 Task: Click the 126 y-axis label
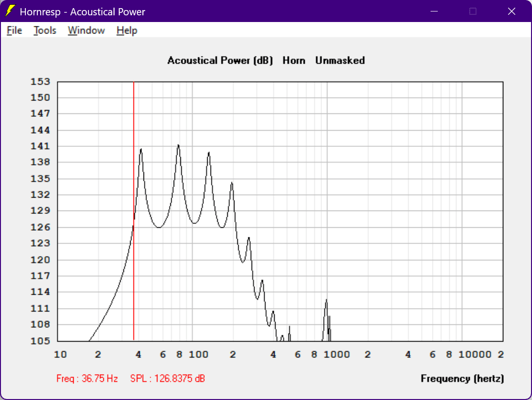pos(40,227)
